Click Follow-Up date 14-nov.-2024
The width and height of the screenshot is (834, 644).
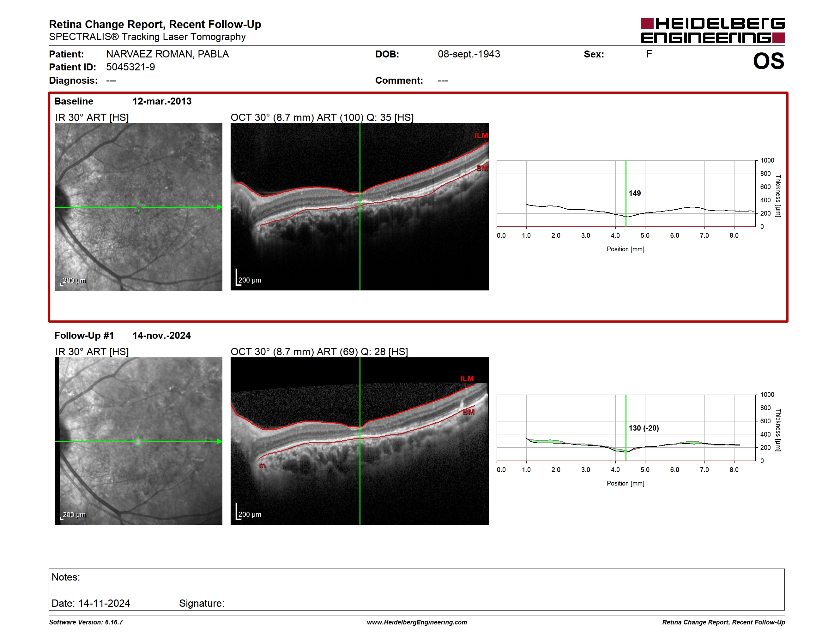pos(161,335)
